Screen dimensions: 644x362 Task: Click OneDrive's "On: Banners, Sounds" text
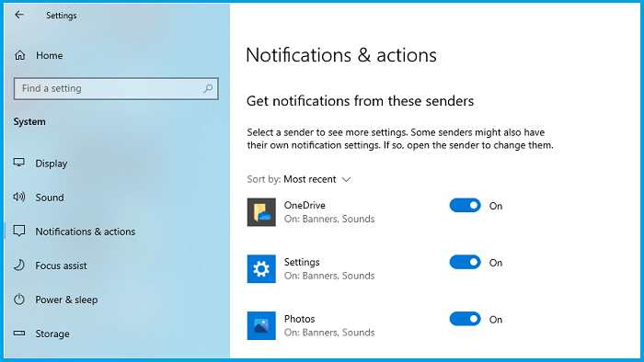point(329,219)
